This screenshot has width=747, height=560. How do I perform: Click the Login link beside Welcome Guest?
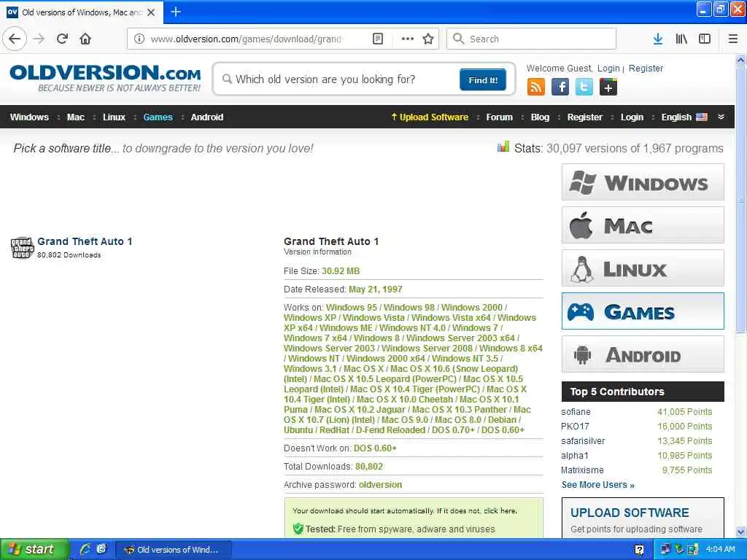pyautogui.click(x=608, y=68)
